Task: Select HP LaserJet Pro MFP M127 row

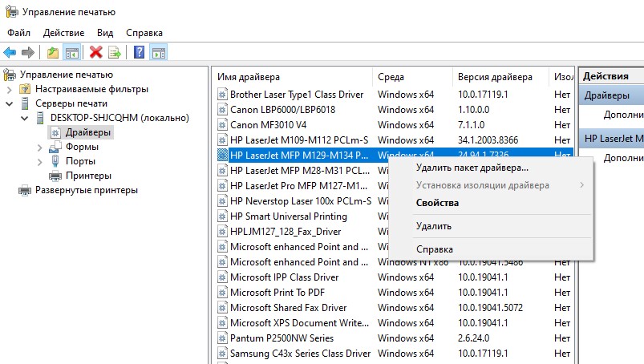Action: (298, 185)
